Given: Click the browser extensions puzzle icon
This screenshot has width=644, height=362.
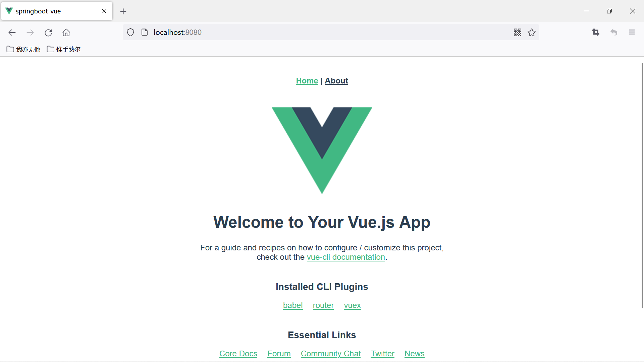Looking at the screenshot, I should (595, 32).
